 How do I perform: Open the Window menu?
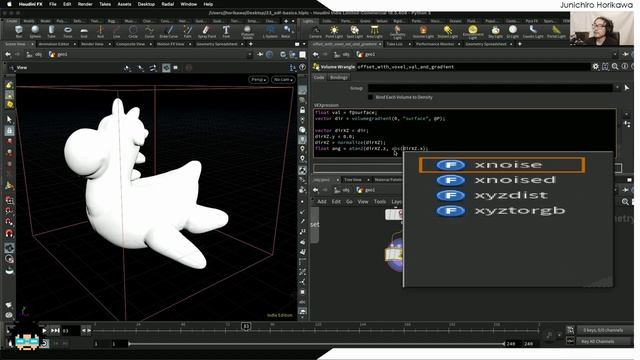click(189, 4)
